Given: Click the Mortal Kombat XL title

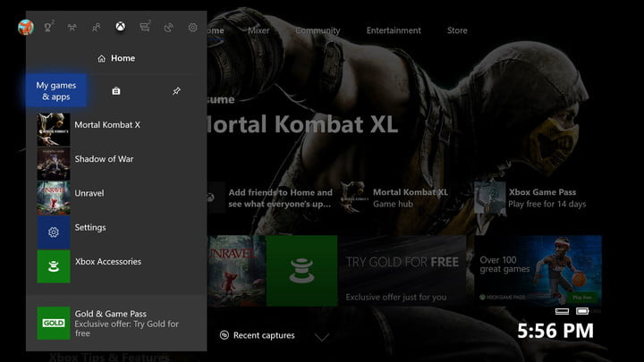Looking at the screenshot, I should click(x=301, y=124).
